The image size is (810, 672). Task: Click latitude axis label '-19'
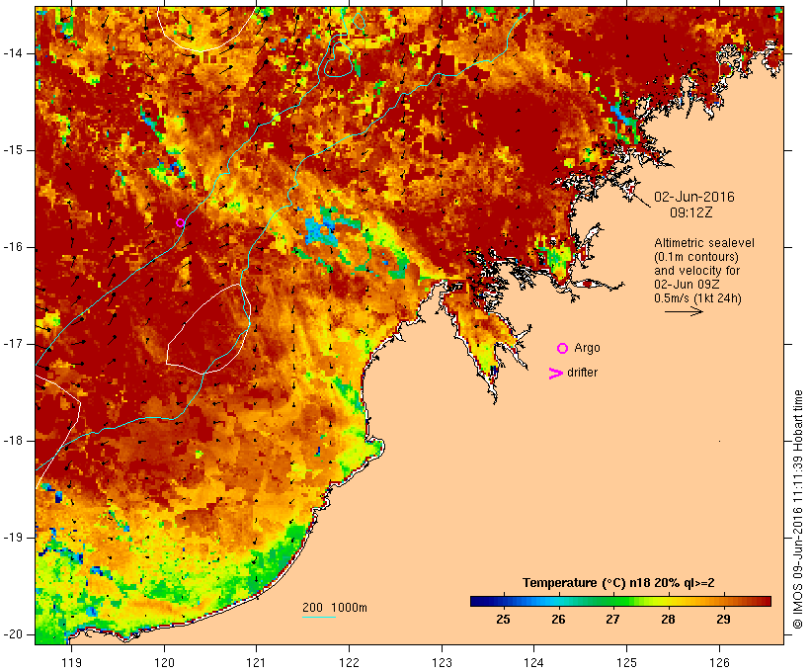pyautogui.click(x=13, y=538)
